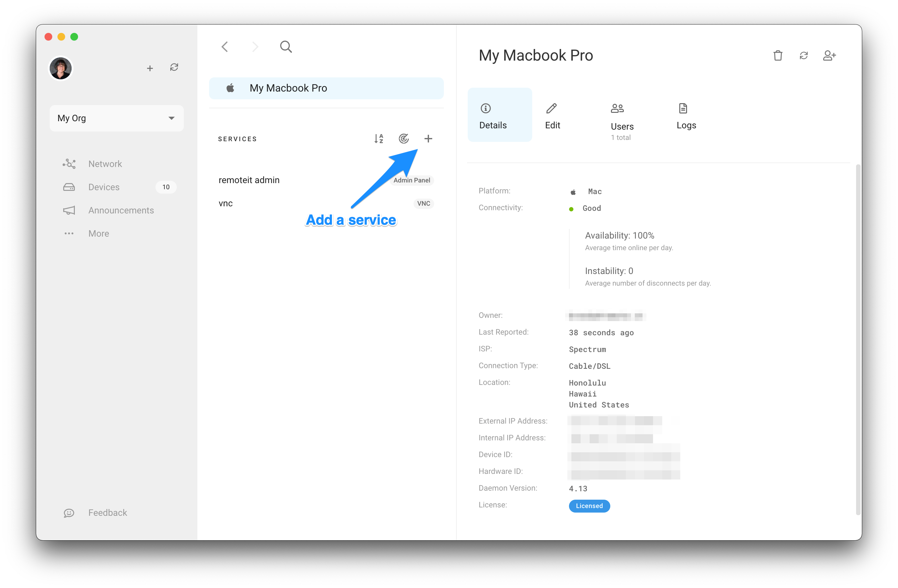Select the Devices section in sidebar
This screenshot has width=898, height=588.
coord(104,186)
